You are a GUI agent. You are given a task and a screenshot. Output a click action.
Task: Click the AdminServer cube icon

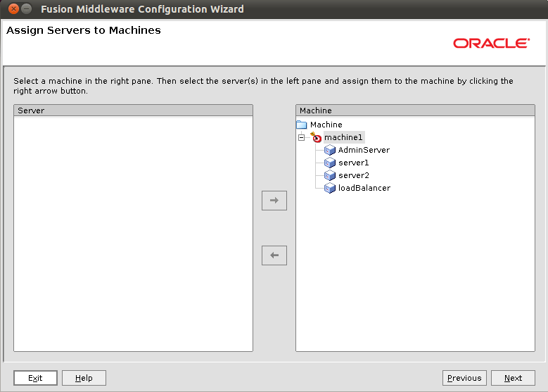coord(329,150)
